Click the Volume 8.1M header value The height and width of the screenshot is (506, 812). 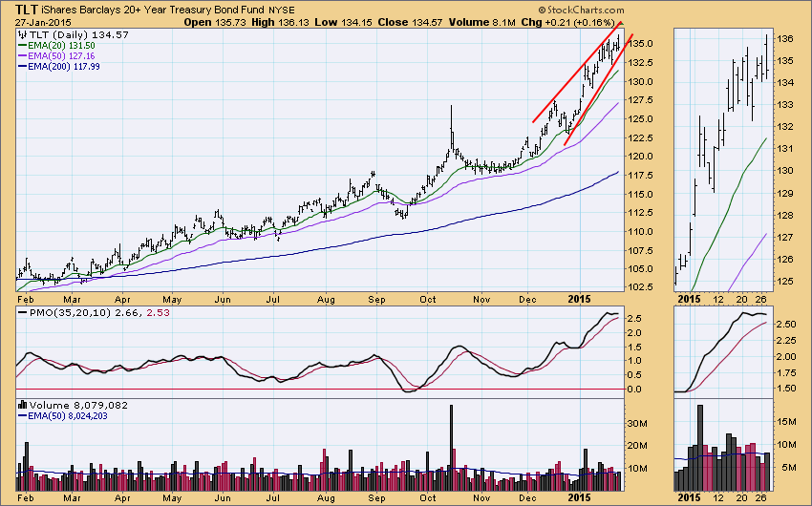(481, 22)
